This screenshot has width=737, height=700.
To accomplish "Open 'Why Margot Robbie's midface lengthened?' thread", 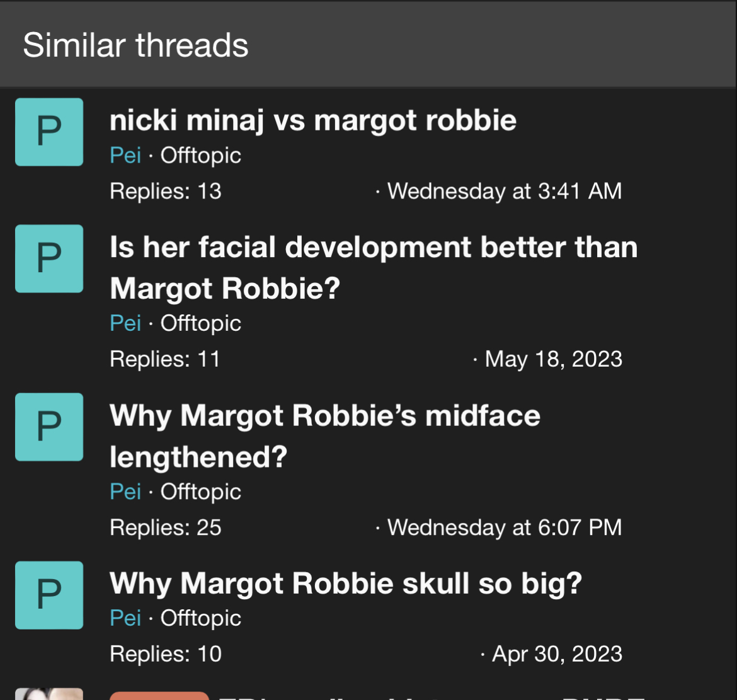I will point(325,436).
